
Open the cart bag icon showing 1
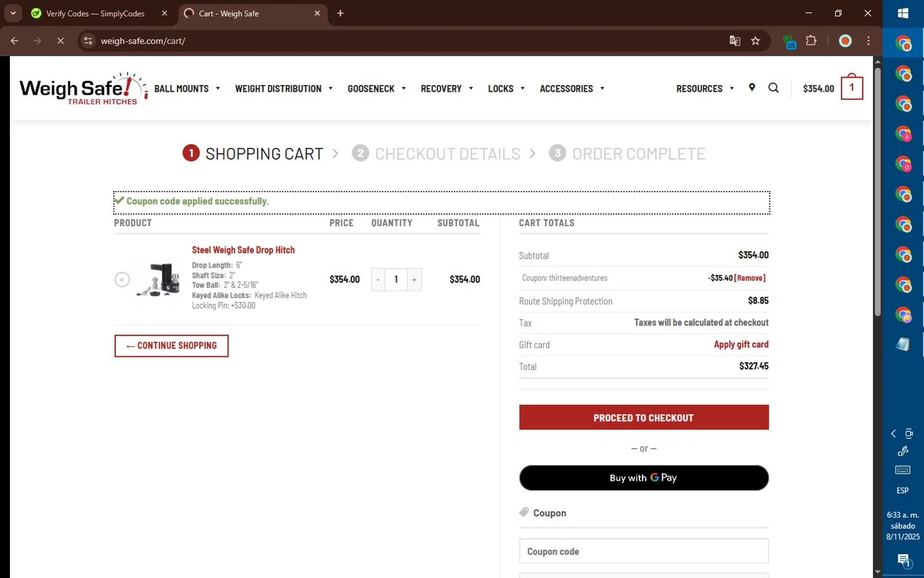pos(851,88)
